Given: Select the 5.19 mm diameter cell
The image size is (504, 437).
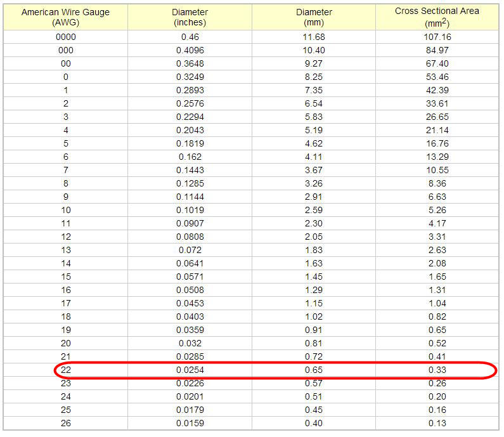Looking at the screenshot, I should [313, 130].
